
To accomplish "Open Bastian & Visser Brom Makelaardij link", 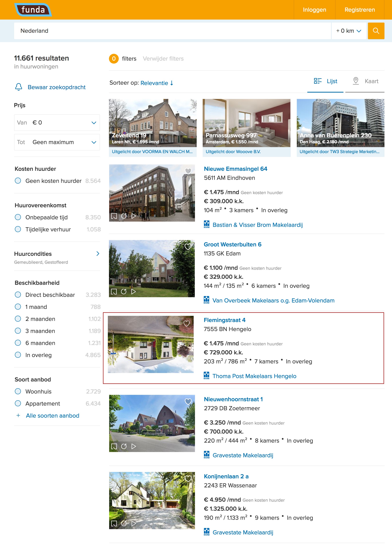I will pos(258,225).
